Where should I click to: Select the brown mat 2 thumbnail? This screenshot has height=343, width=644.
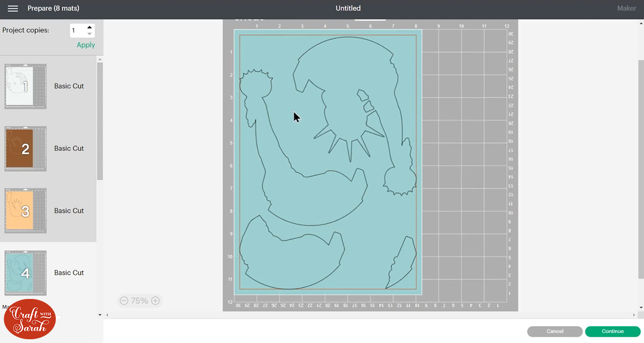[x=25, y=148]
